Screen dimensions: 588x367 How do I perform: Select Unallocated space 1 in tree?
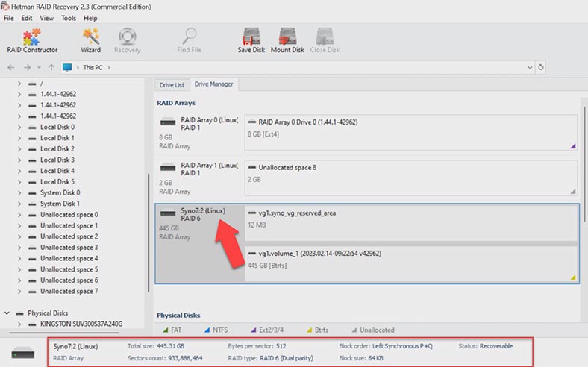[x=69, y=225]
